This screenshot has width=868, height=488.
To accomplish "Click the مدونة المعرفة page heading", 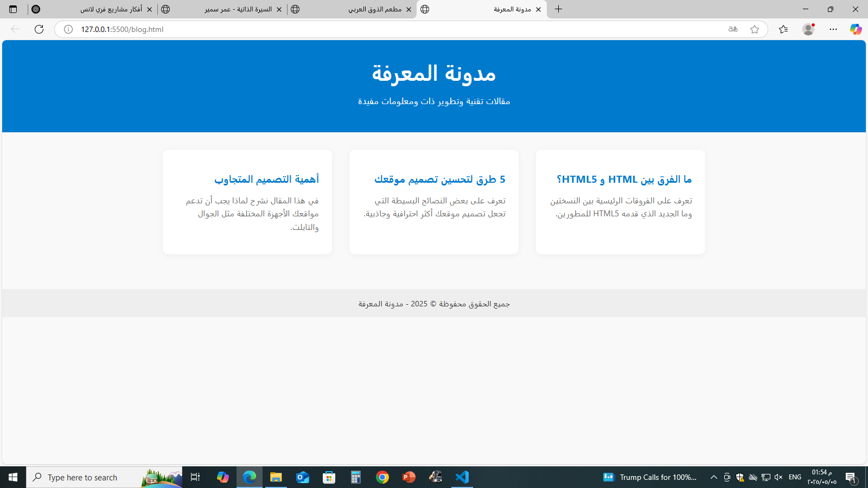I will (434, 73).
